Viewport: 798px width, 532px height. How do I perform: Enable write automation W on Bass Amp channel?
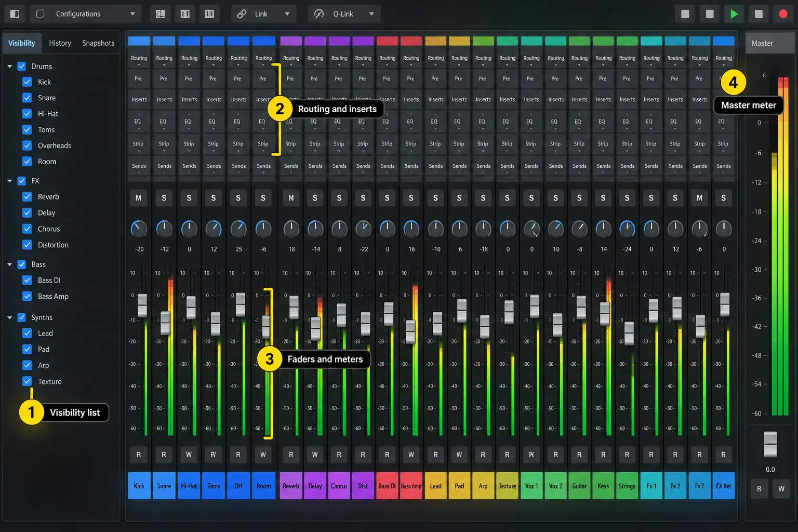(x=411, y=455)
